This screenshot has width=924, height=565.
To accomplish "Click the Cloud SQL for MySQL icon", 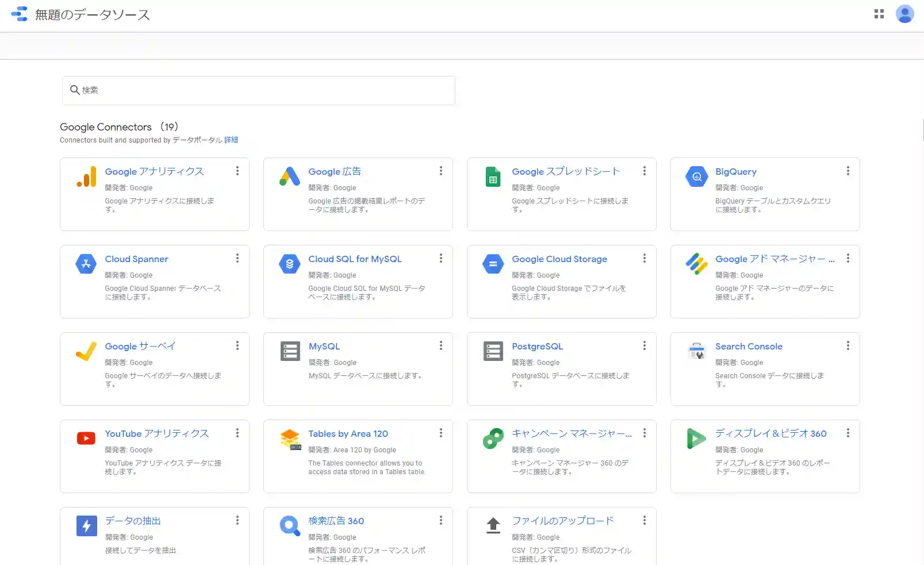I will pyautogui.click(x=290, y=264).
